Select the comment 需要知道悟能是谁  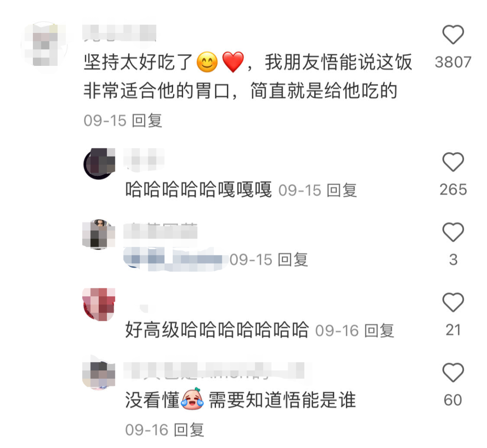(x=282, y=400)
